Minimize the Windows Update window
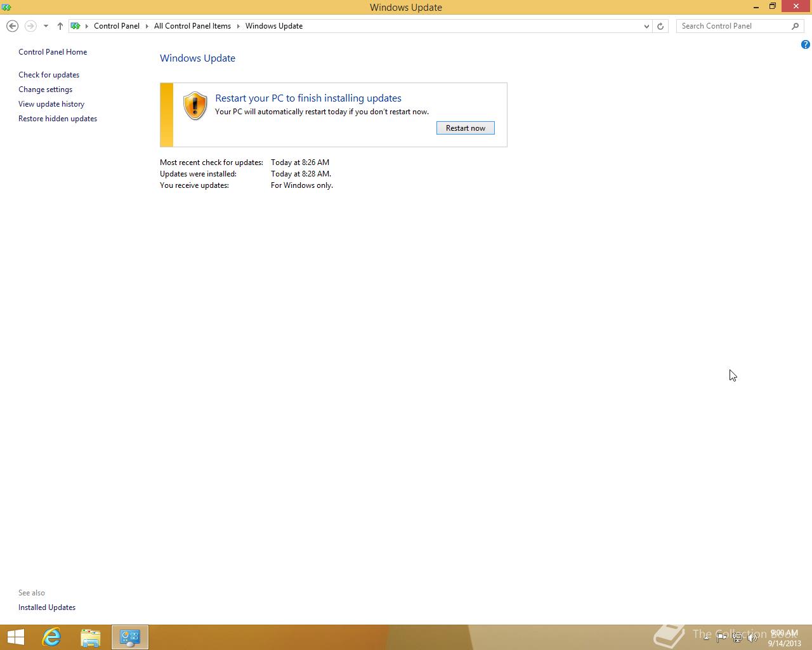Image resolution: width=812 pixels, height=650 pixels. click(756, 7)
